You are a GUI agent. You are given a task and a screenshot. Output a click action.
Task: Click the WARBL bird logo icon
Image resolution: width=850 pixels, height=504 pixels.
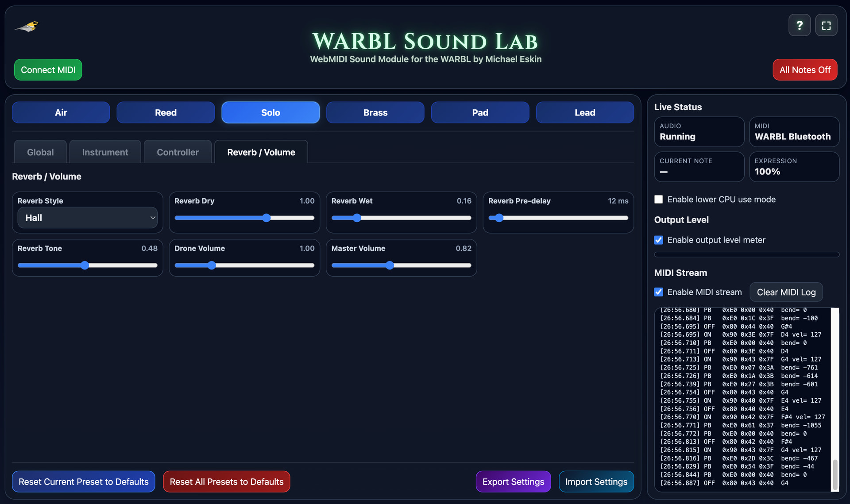coord(27,27)
